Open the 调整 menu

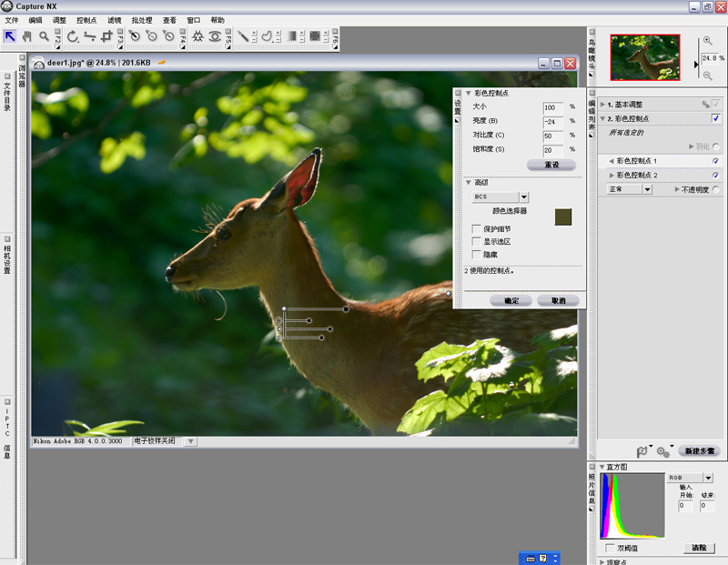(x=59, y=20)
